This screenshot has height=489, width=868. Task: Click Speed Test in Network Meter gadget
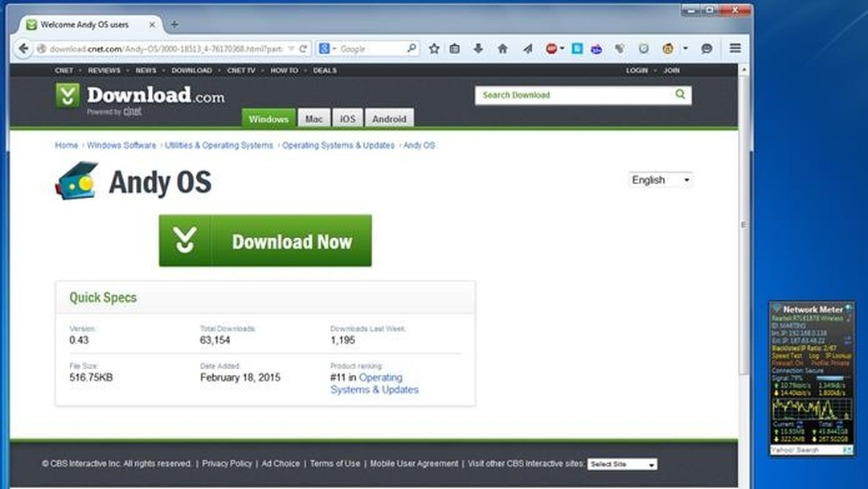[786, 355]
